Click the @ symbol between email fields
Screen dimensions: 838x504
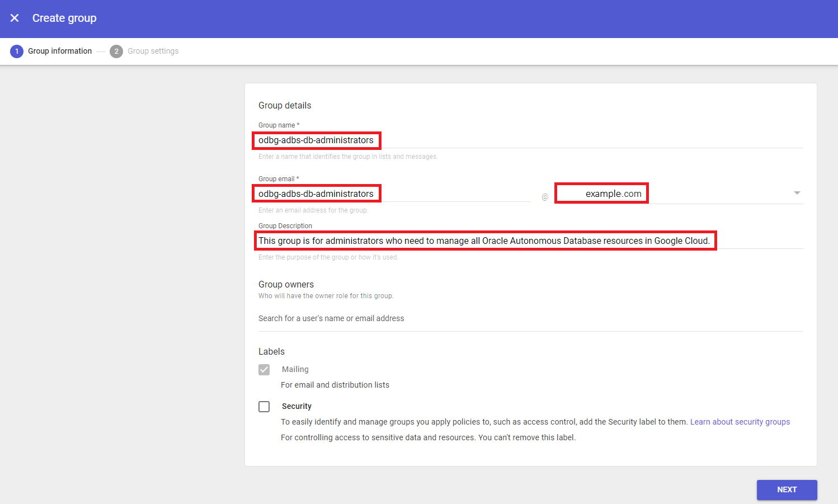(545, 196)
